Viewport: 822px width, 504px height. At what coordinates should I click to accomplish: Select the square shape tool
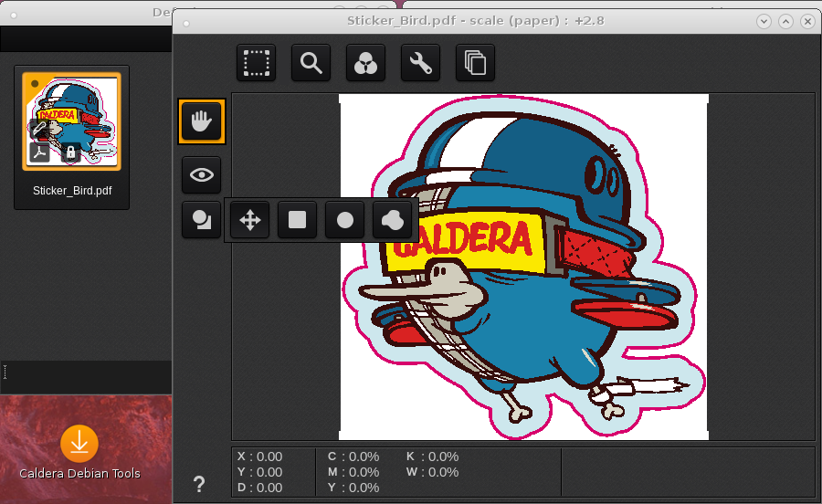pyautogui.click(x=297, y=219)
